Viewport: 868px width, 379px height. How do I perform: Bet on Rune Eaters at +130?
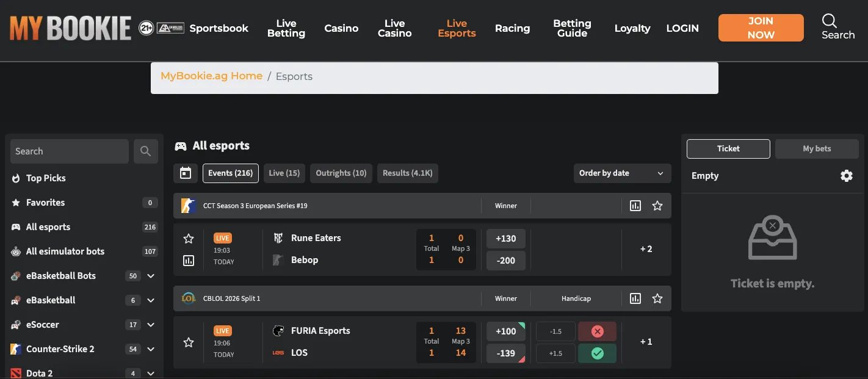click(x=506, y=239)
